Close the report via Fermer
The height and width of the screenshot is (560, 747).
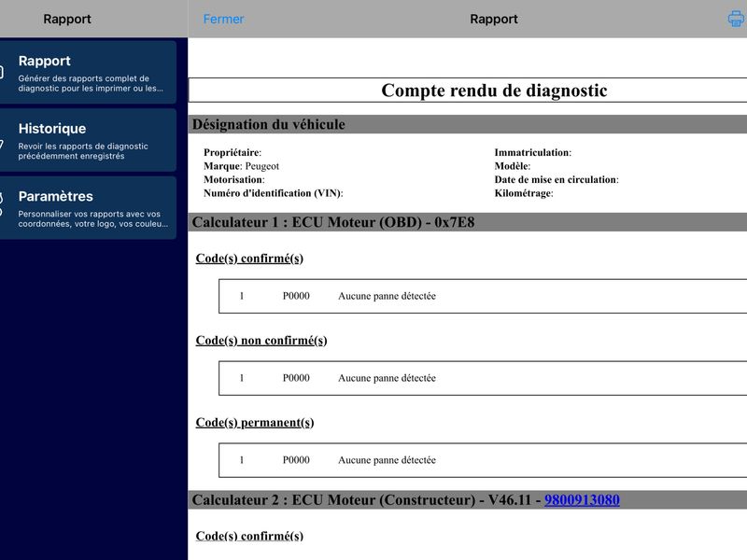[223, 19]
